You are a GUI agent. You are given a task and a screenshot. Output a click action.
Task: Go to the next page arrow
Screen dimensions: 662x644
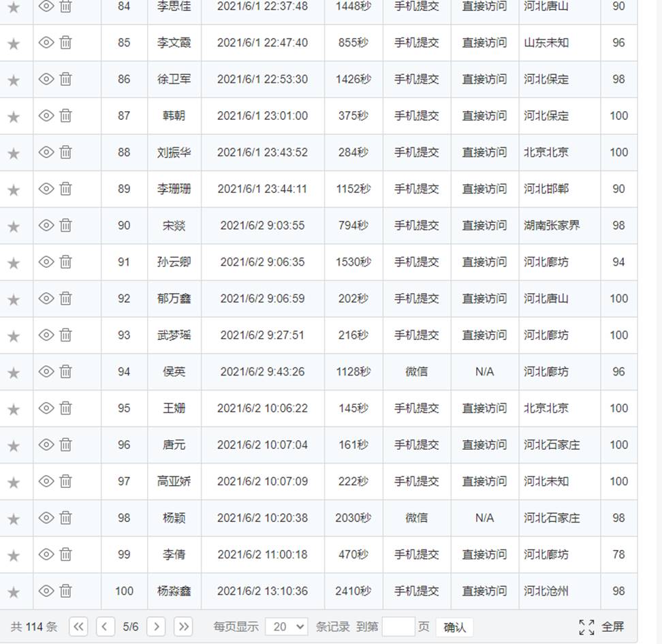point(157,627)
